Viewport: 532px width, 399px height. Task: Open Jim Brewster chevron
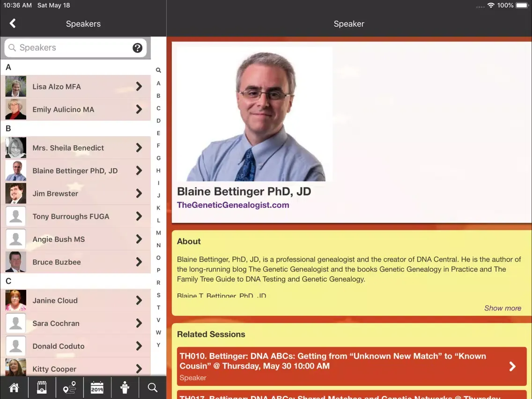[x=139, y=193]
